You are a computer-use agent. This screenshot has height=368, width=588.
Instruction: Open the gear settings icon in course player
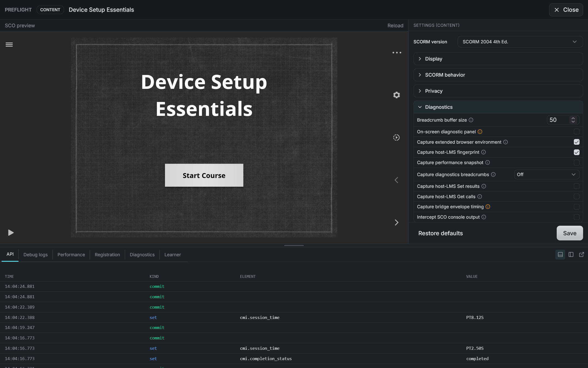[x=397, y=95]
